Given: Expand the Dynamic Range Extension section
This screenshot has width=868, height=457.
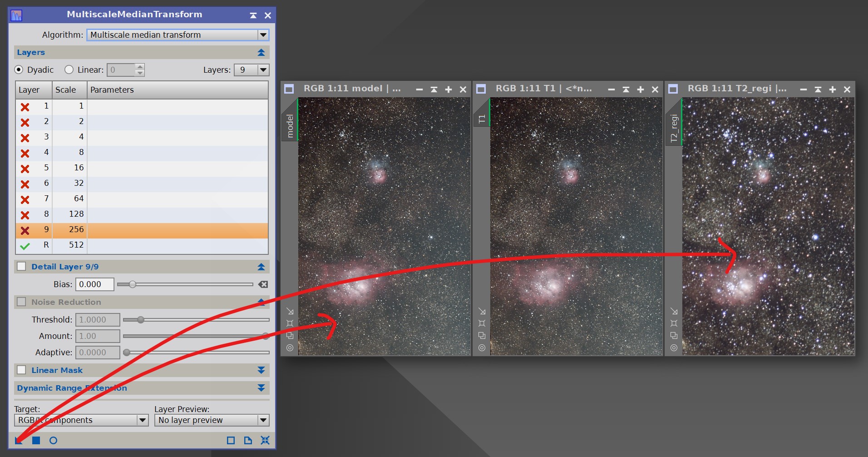Looking at the screenshot, I should [x=261, y=388].
